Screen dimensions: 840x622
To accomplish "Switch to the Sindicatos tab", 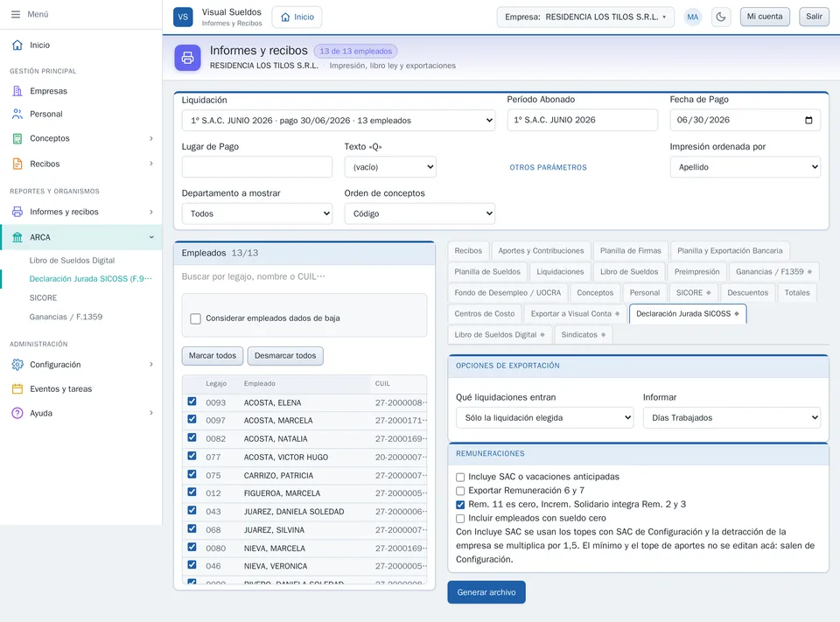I will (x=584, y=335).
